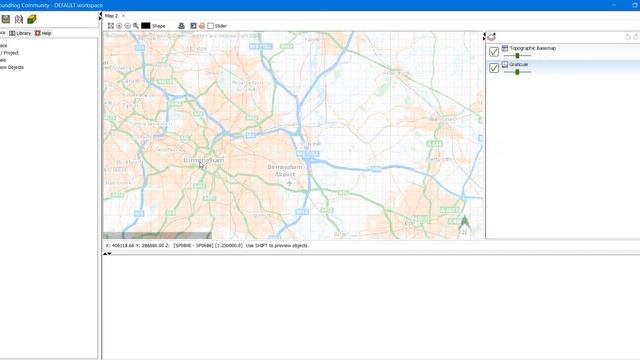This screenshot has height=360, width=640.
Task: Collapse the left sidebar with splitter arrow
Action: (100, 16)
